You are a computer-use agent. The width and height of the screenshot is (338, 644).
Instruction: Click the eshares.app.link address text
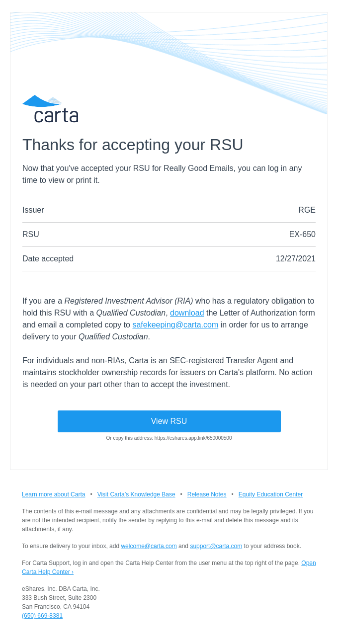pyautogui.click(x=193, y=438)
